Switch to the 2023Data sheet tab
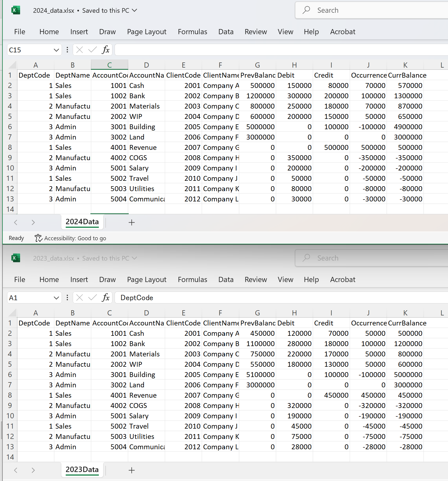The width and height of the screenshot is (448, 481). click(x=82, y=470)
